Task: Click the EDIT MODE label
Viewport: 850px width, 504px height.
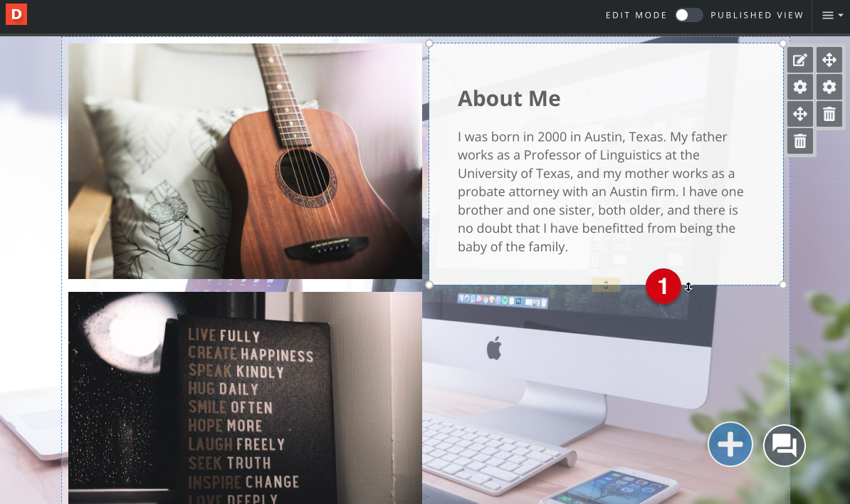Action: [636, 15]
